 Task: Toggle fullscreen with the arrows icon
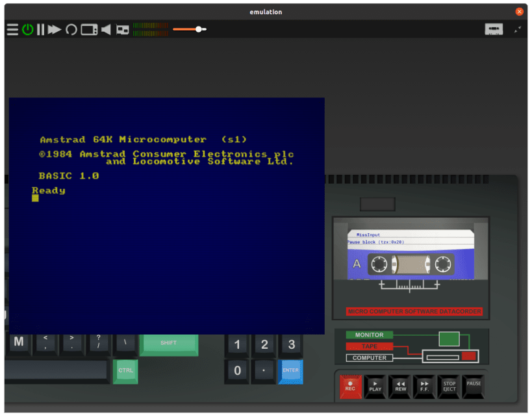[x=518, y=30]
